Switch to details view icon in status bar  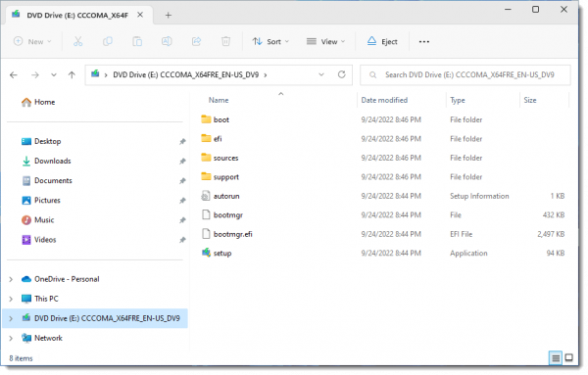[556, 358]
